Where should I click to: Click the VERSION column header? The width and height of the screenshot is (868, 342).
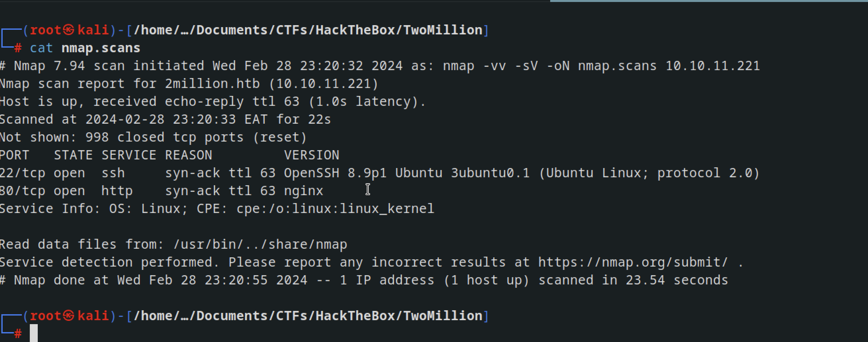pos(311,155)
